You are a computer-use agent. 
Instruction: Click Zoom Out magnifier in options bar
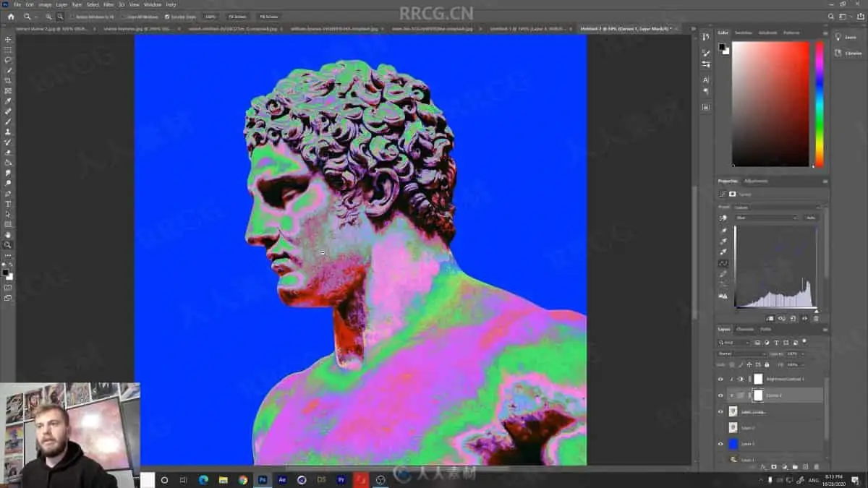point(60,16)
